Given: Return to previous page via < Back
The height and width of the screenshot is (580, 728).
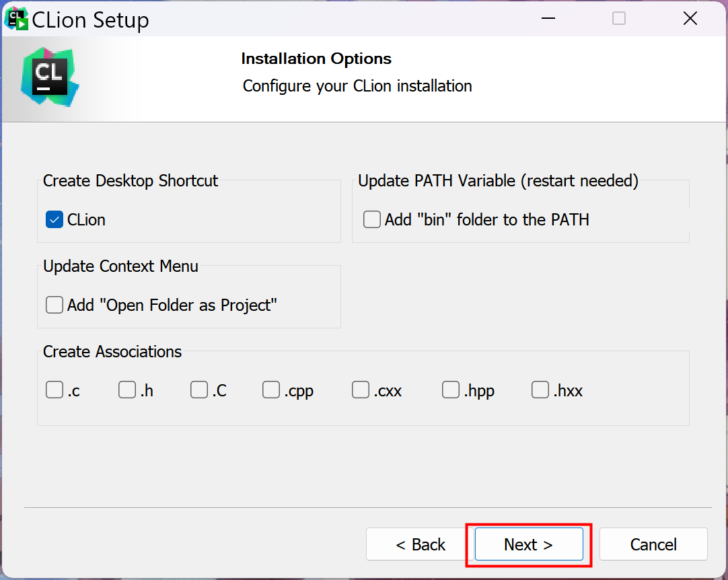Looking at the screenshot, I should point(420,544).
